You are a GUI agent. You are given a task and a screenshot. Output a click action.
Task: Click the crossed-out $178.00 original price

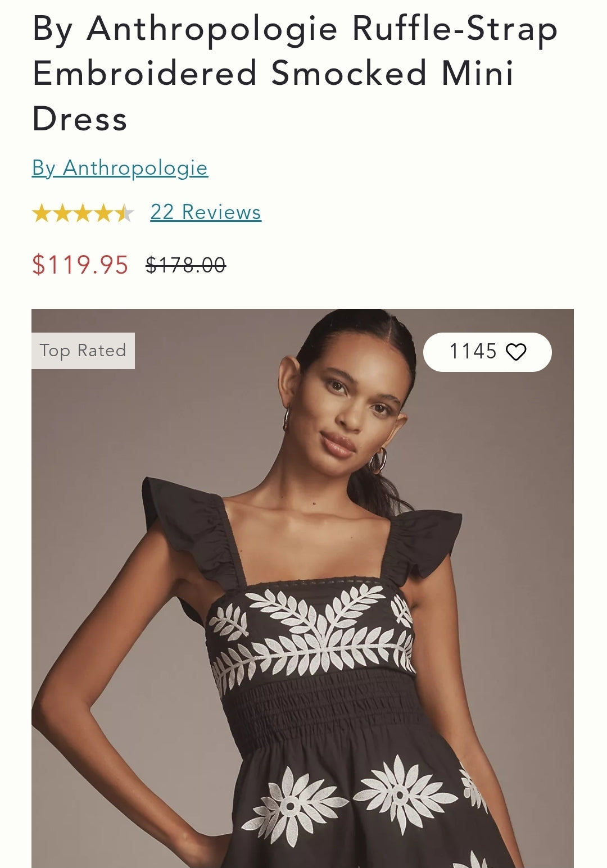coord(185,265)
